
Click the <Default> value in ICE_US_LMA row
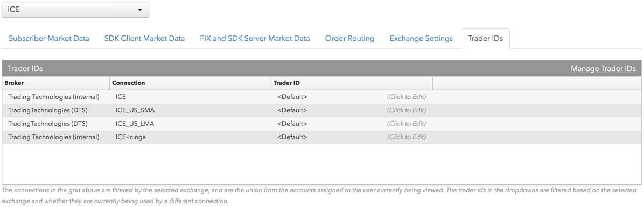[292, 123]
